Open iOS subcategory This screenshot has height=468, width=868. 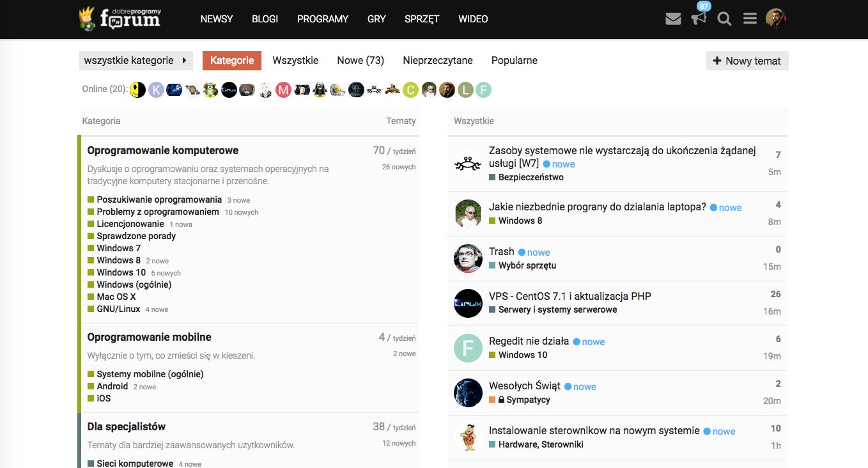pos(104,398)
